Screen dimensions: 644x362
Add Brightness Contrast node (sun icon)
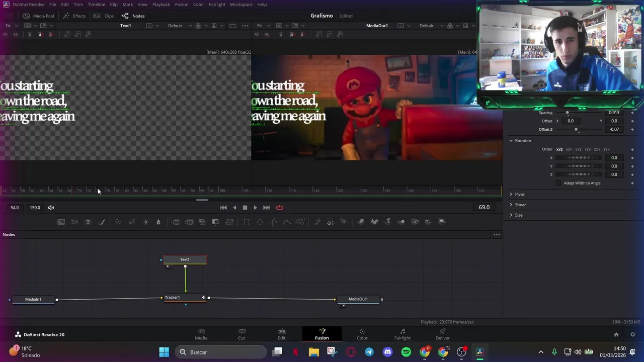point(146,222)
